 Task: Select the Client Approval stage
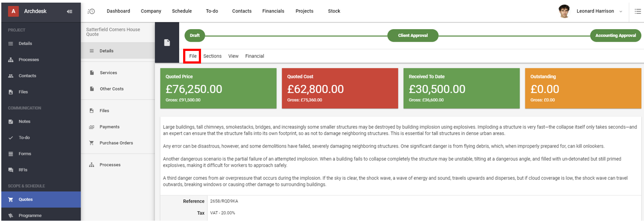tap(413, 36)
